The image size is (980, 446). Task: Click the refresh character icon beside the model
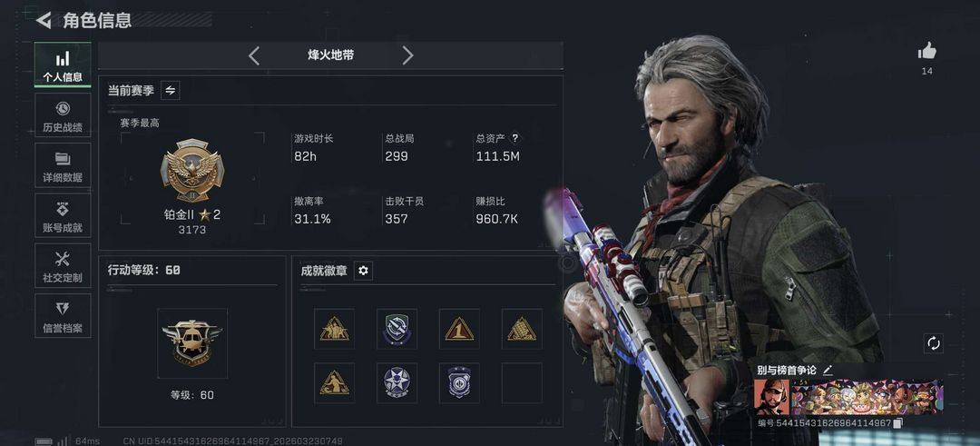[x=933, y=342]
